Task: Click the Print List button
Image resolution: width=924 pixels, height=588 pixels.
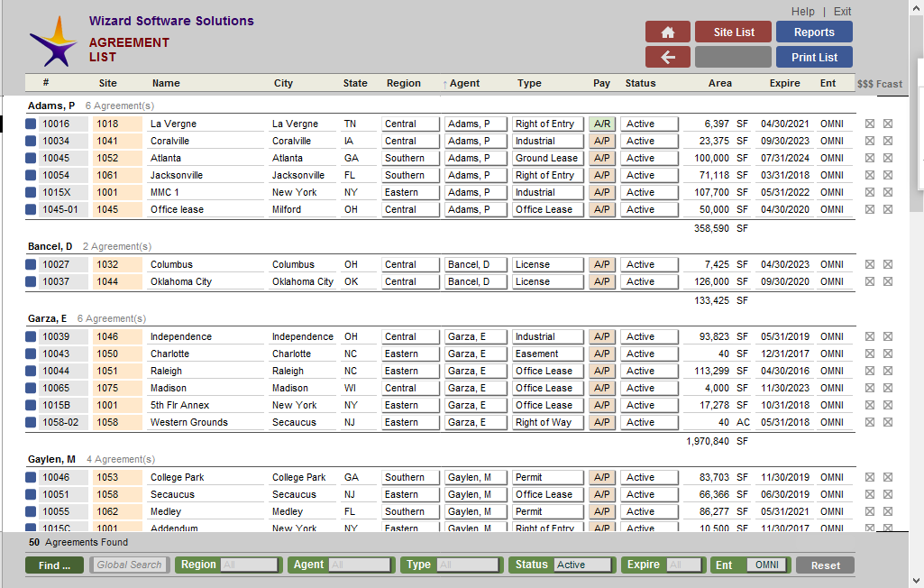Action: click(814, 57)
